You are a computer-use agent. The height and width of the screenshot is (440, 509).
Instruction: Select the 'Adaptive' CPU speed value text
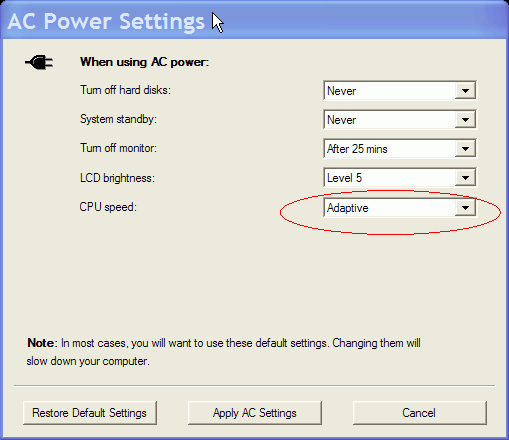(348, 208)
